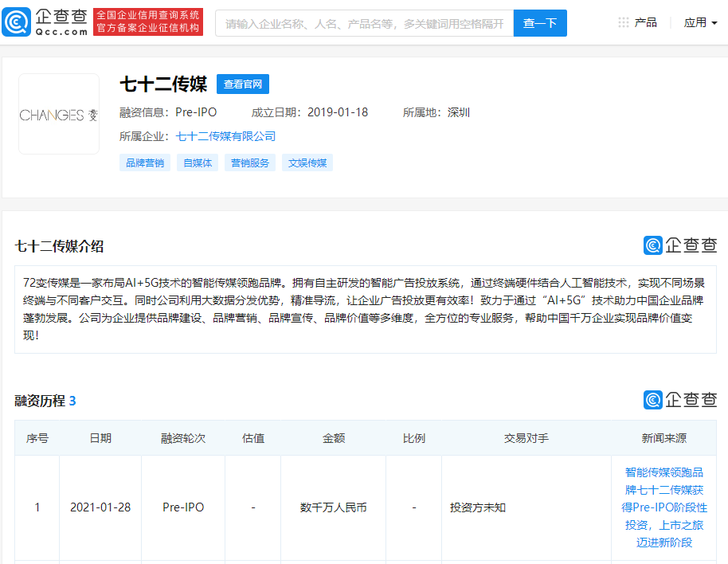The image size is (728, 564).
Task: Select the 文娱传媒 tag
Action: click(x=307, y=163)
